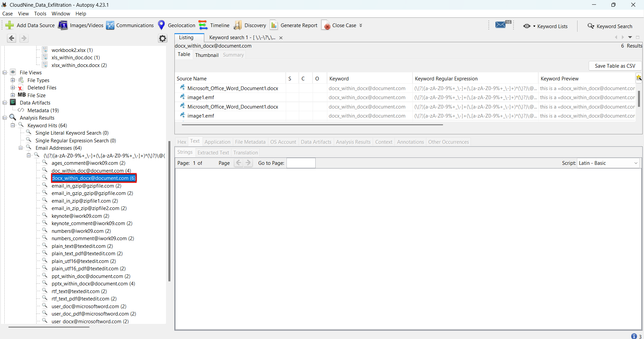644x339 pixels.
Task: Click the File Size MB icon
Action: [x=22, y=95]
